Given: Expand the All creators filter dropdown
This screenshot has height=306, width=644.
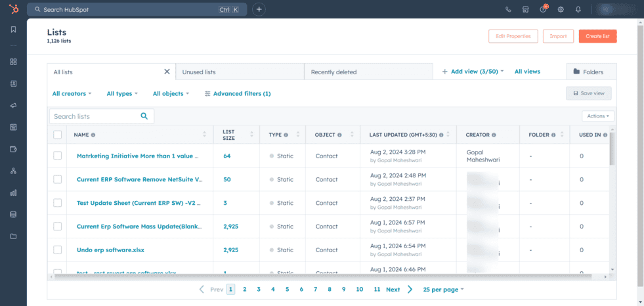Looking at the screenshot, I should click(72, 94).
